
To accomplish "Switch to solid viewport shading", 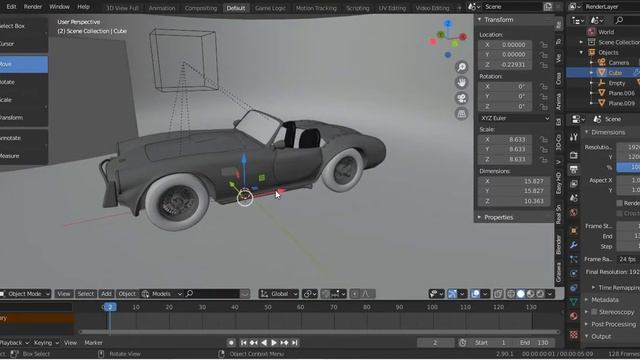I will (520, 294).
